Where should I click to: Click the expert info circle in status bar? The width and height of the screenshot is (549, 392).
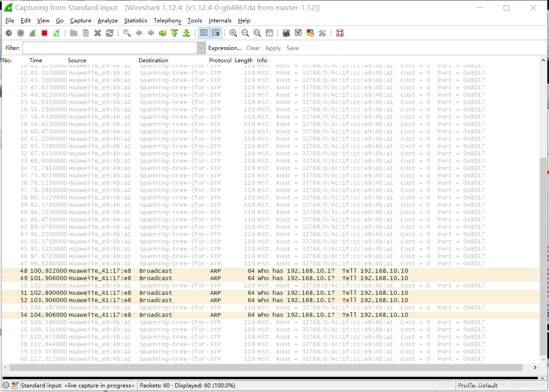click(x=6, y=385)
